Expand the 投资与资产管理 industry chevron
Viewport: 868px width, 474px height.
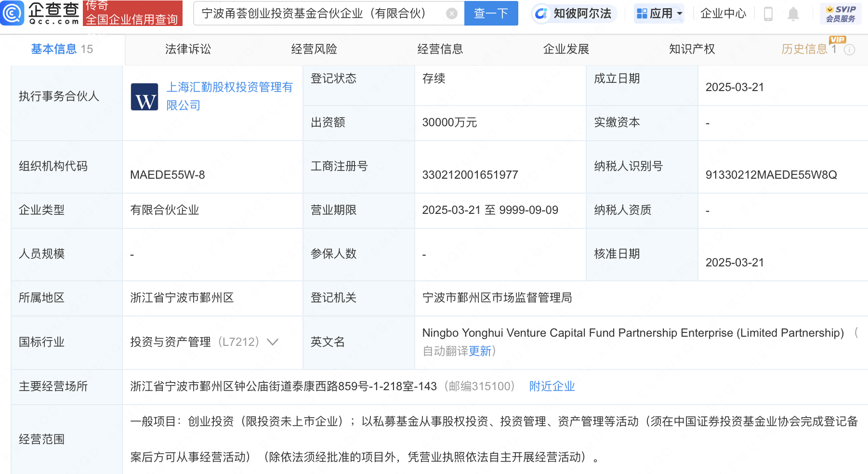[273, 342]
